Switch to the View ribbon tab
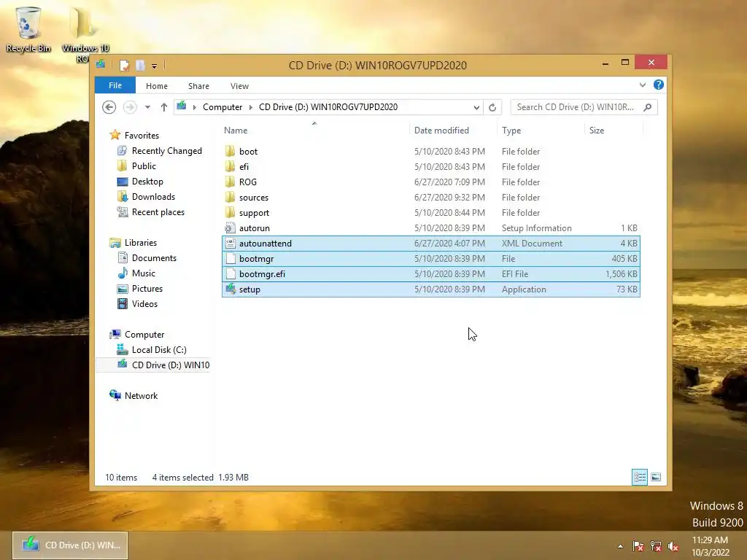The image size is (747, 560). [239, 86]
